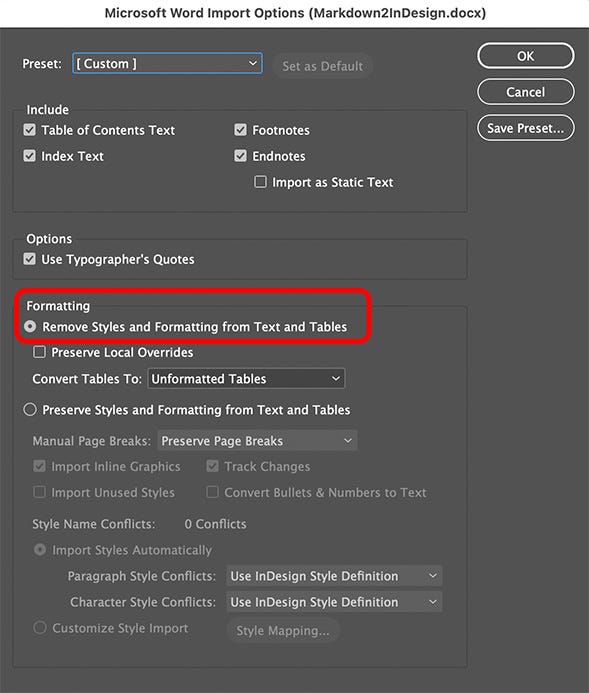Click the Convert Tables To label
Screen dimensions: 589x693
(x=87, y=379)
